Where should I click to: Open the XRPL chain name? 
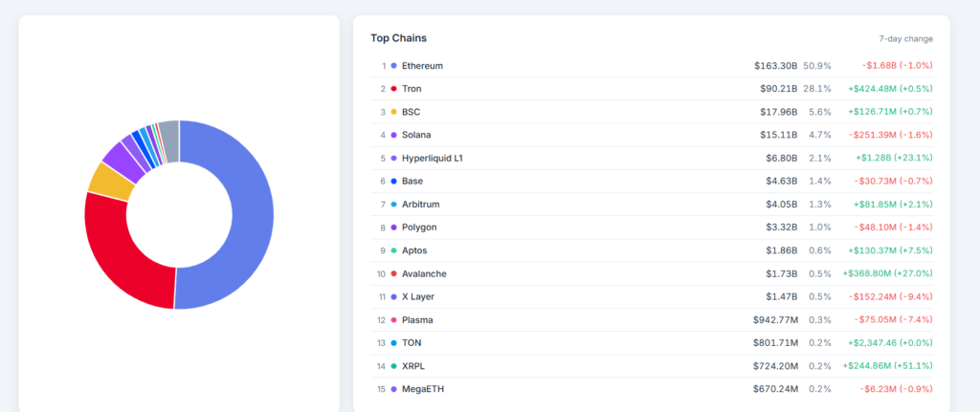click(413, 366)
